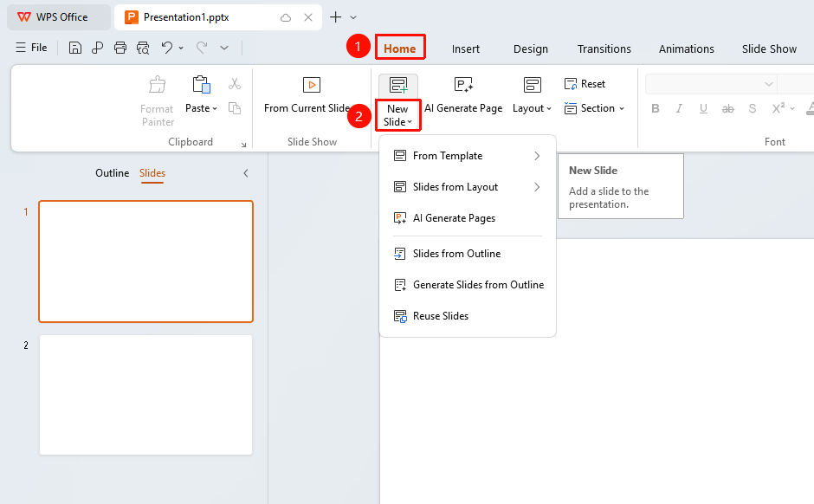Click the Cut scissors icon
The image size is (814, 504).
point(235,84)
